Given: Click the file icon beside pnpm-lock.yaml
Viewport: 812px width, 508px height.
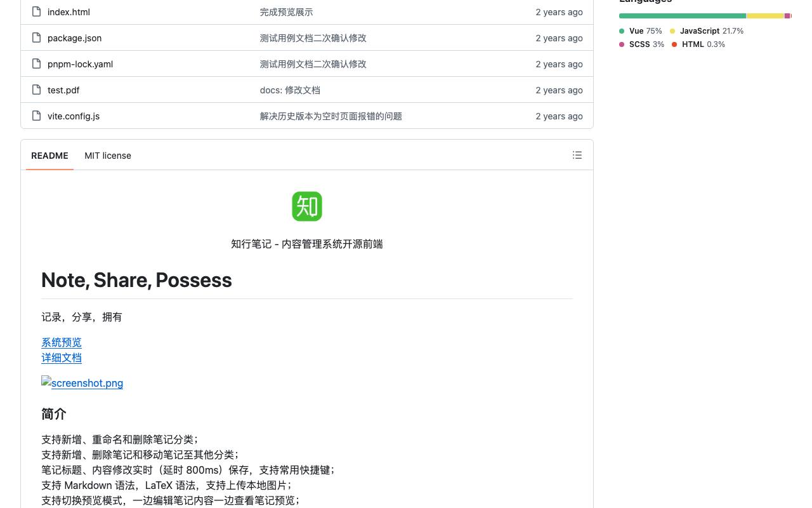Looking at the screenshot, I should [x=37, y=63].
